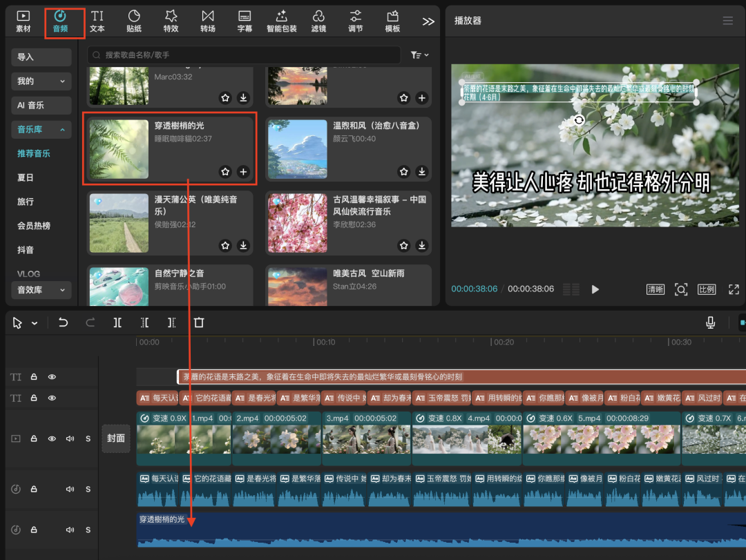Toggle visibility of the top text track

[52, 377]
